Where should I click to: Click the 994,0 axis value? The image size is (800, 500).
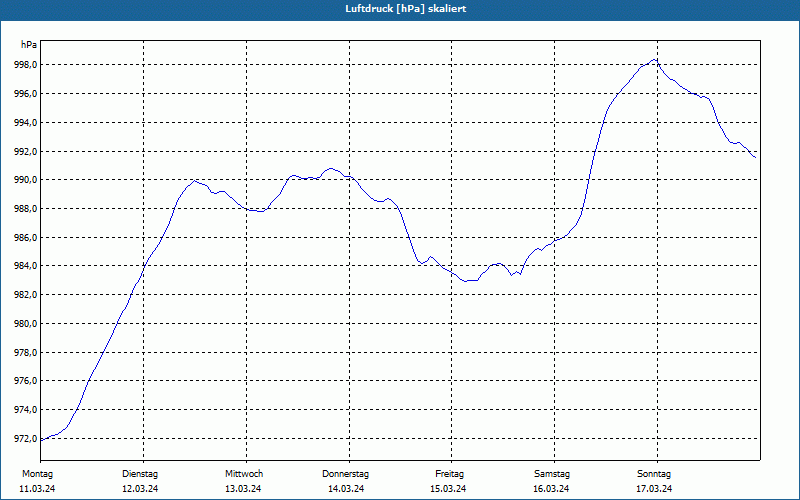pos(26,122)
